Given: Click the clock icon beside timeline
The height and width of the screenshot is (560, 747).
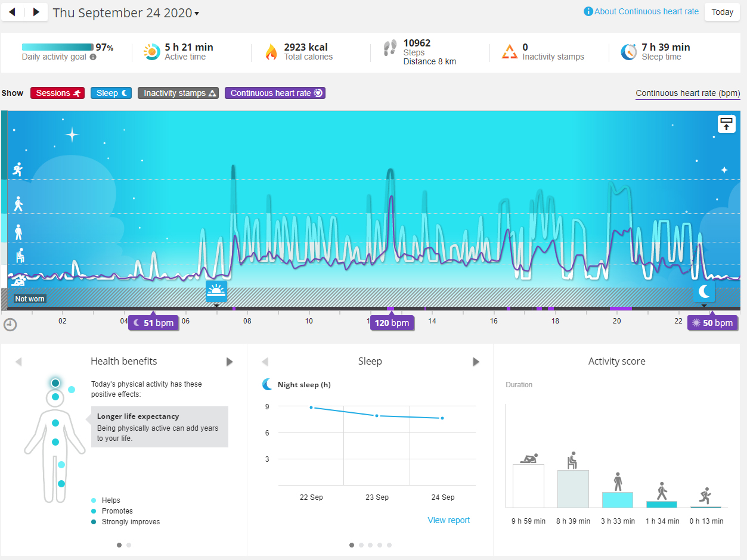Looking at the screenshot, I should tap(10, 324).
